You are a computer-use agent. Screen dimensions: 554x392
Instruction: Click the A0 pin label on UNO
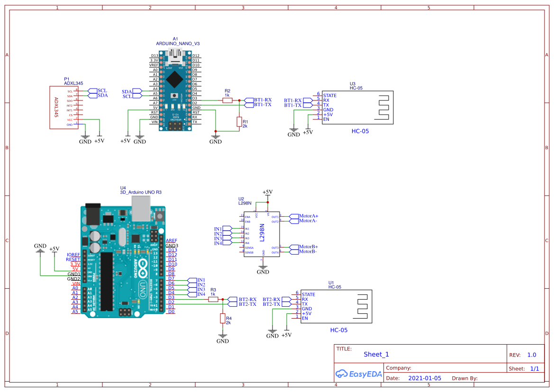(x=75, y=288)
